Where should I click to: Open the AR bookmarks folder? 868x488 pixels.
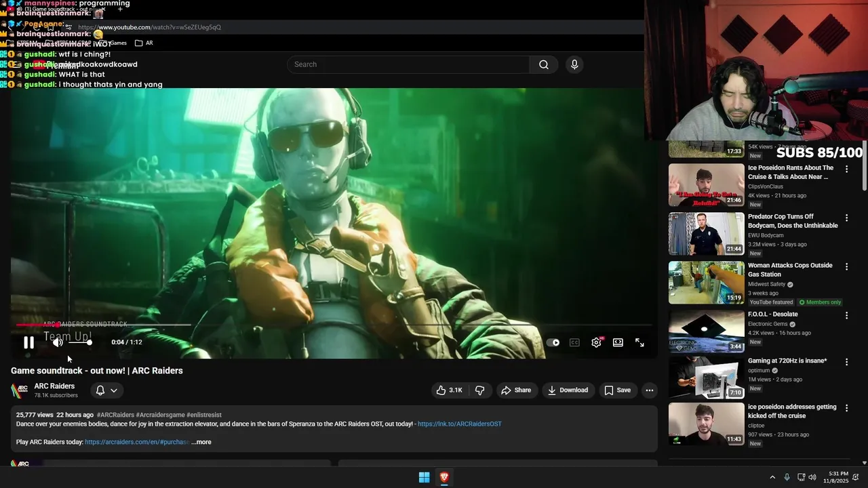click(x=144, y=43)
